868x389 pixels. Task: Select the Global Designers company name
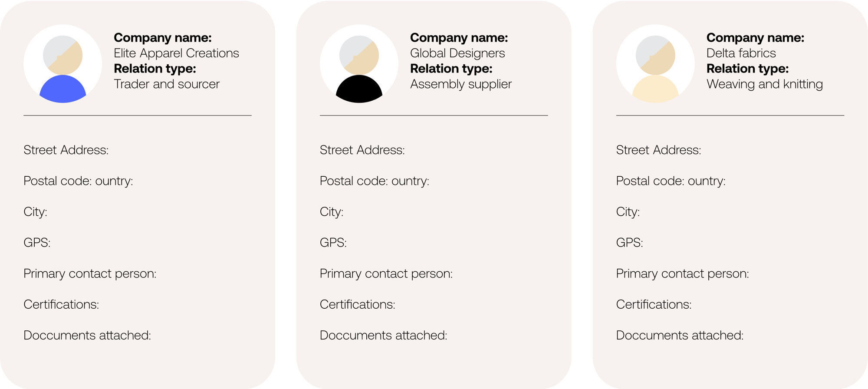[x=457, y=53]
